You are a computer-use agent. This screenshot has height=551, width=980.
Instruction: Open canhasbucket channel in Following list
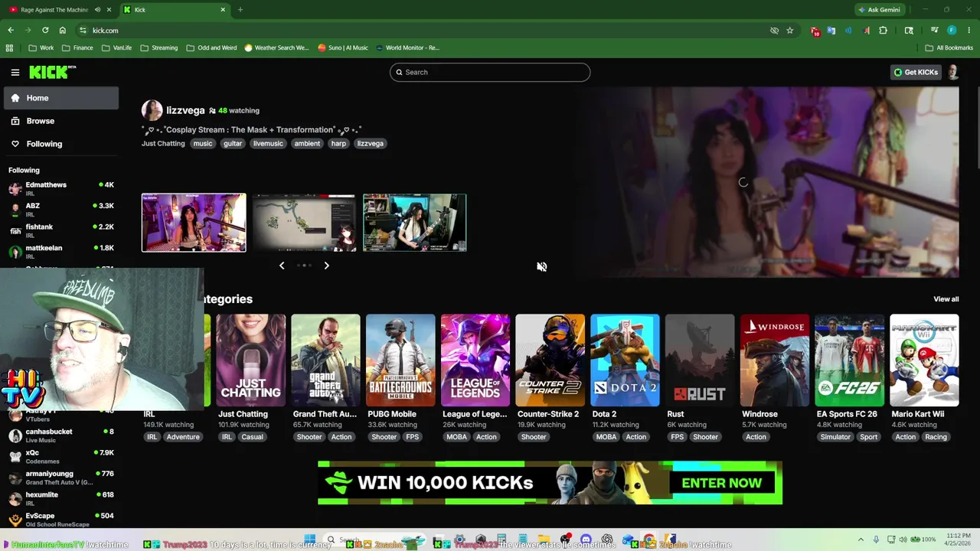coord(61,435)
